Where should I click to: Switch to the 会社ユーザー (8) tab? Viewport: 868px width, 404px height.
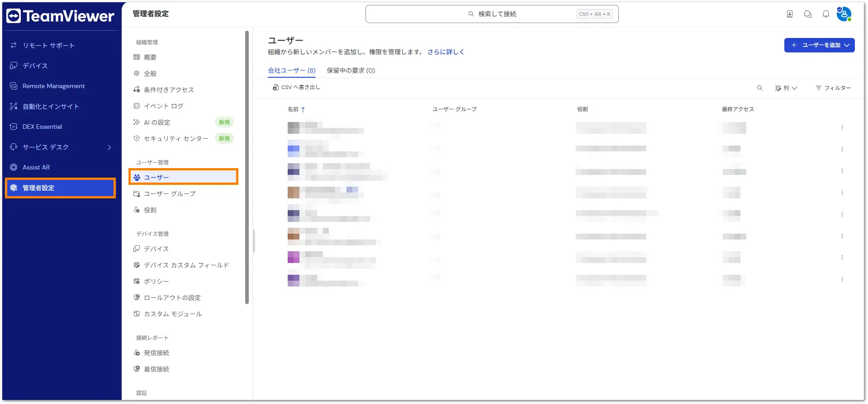[x=292, y=70]
